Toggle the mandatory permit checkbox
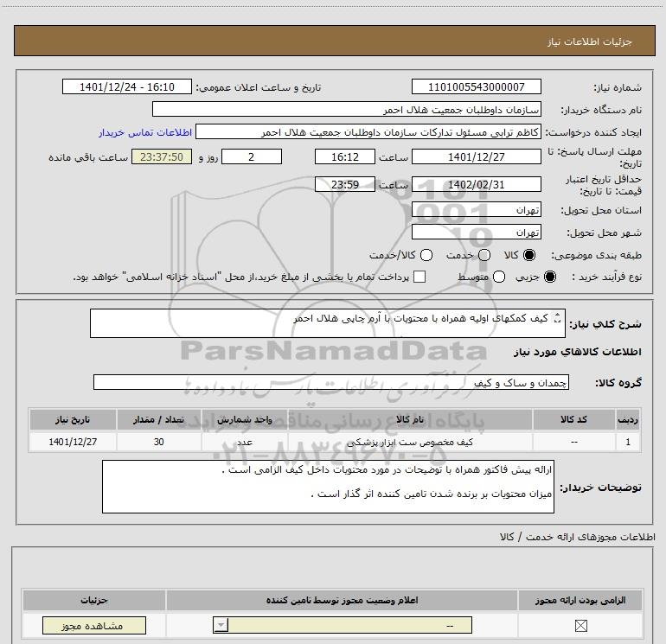 [x=580, y=625]
